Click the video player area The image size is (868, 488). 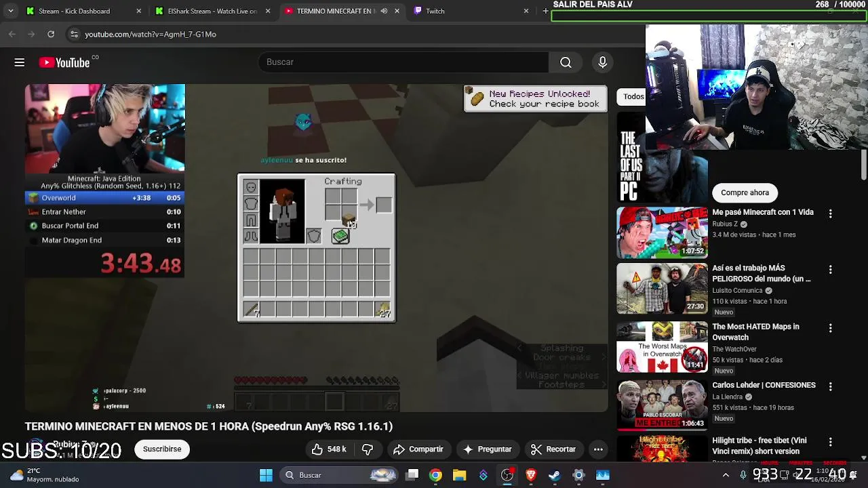(x=317, y=248)
